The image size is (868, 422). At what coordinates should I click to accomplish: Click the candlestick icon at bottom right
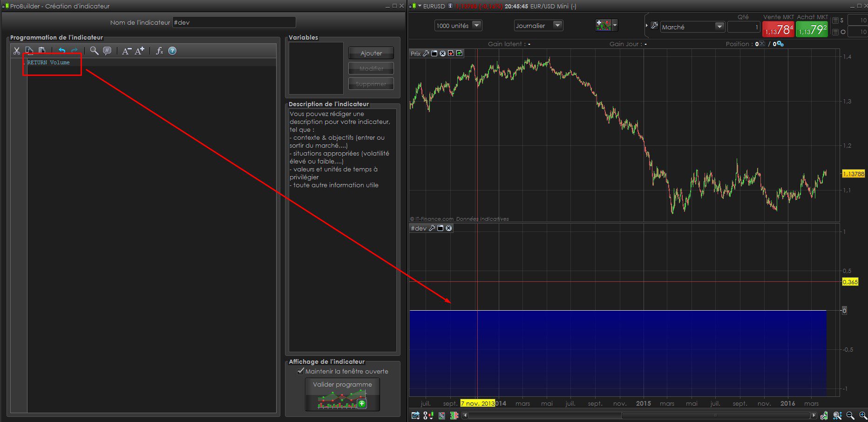tap(824, 415)
